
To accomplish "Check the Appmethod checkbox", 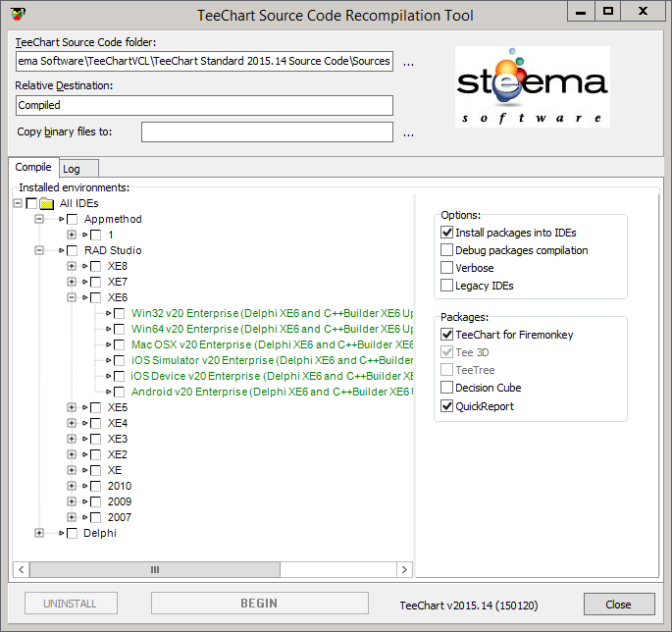I will click(72, 219).
